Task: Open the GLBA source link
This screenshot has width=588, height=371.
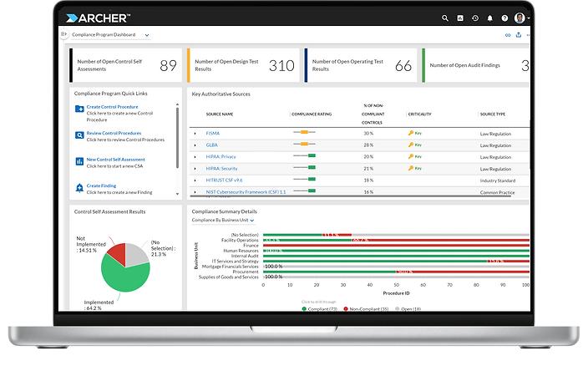Action: 211,145
